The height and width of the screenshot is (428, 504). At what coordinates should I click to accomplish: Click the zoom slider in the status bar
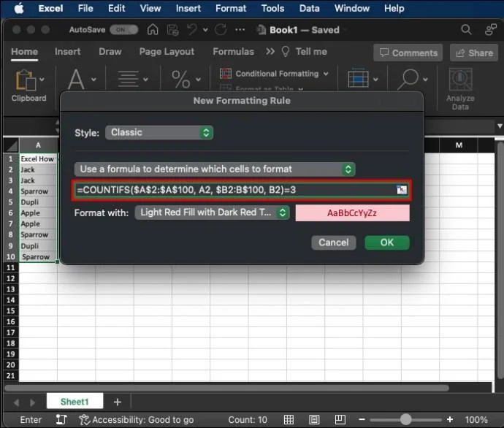click(x=405, y=420)
